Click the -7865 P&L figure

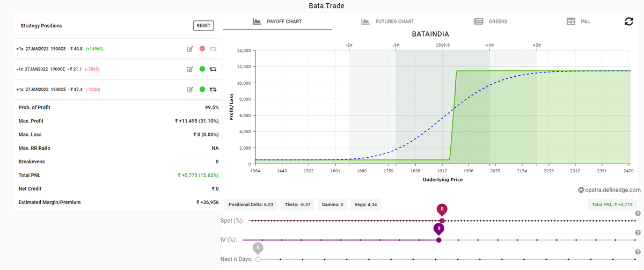93,69
